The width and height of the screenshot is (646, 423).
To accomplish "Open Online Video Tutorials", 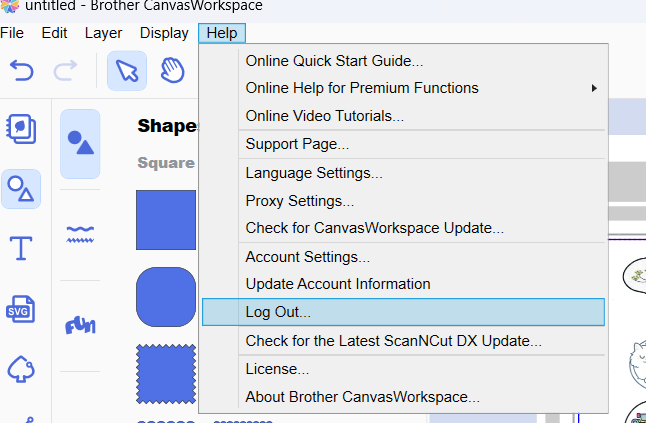I will [x=403, y=116].
